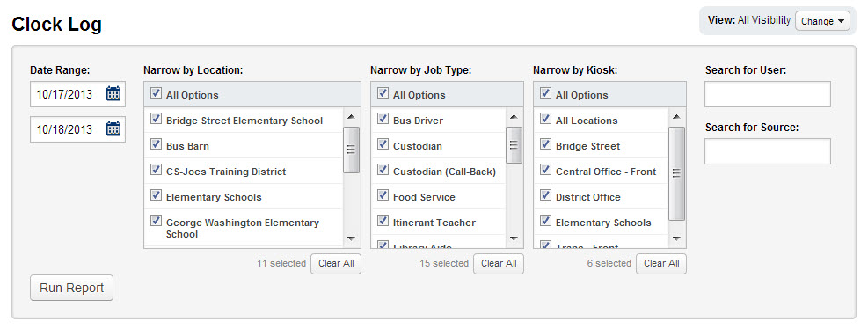Image resolution: width=868 pixels, height=329 pixels.
Task: Click the '15 selected' count text
Action: tap(444, 264)
